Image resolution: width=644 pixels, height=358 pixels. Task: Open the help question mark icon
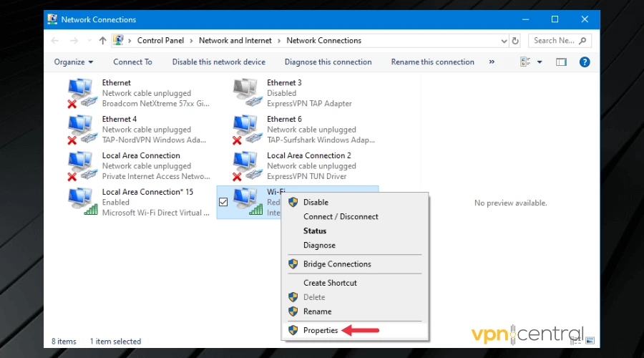point(585,62)
